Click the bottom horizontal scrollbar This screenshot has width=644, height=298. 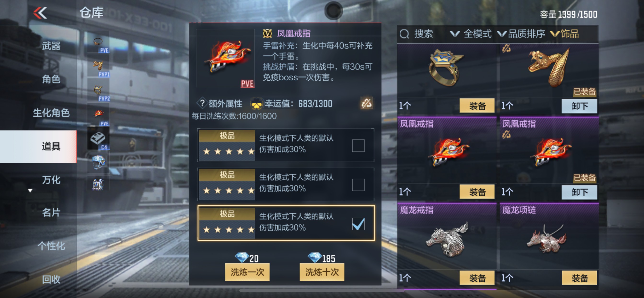pyautogui.click(x=322, y=291)
